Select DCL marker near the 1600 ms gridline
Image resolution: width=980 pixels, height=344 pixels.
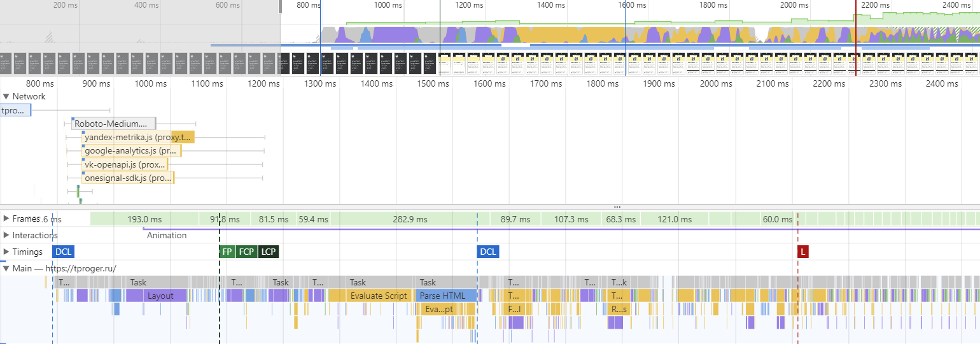tap(487, 252)
